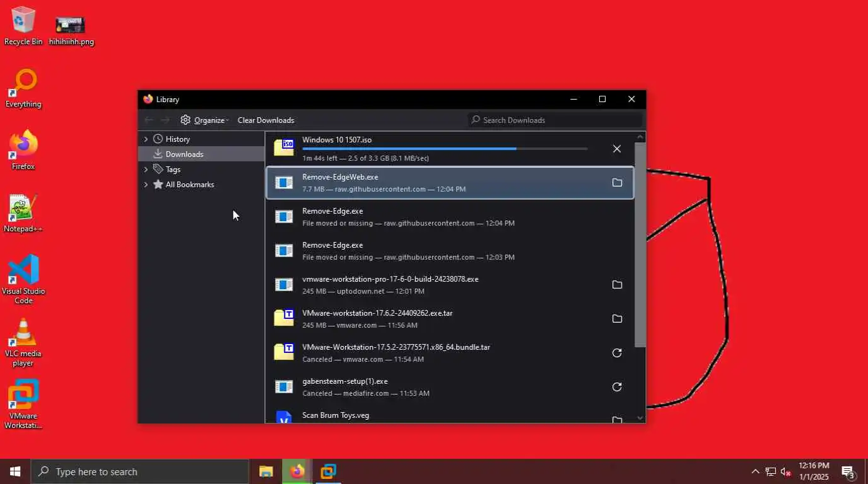The width and height of the screenshot is (868, 484).
Task: Expand the Tags tree node
Action: coord(146,169)
